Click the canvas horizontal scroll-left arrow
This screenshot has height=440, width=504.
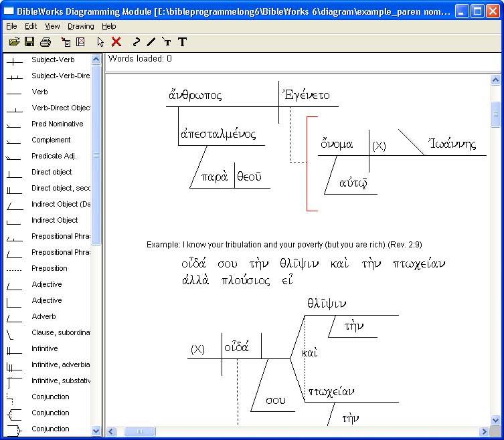tap(111, 431)
